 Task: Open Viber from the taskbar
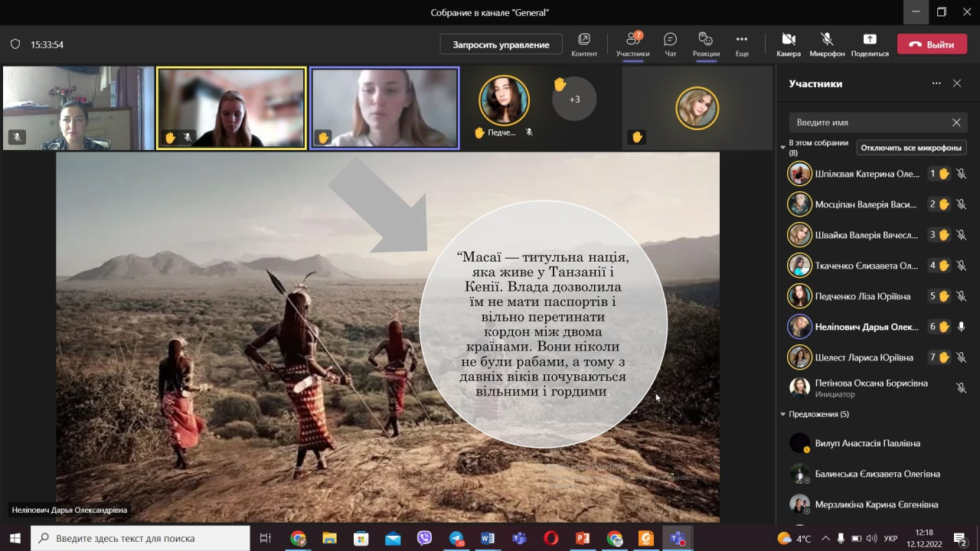coord(424,538)
